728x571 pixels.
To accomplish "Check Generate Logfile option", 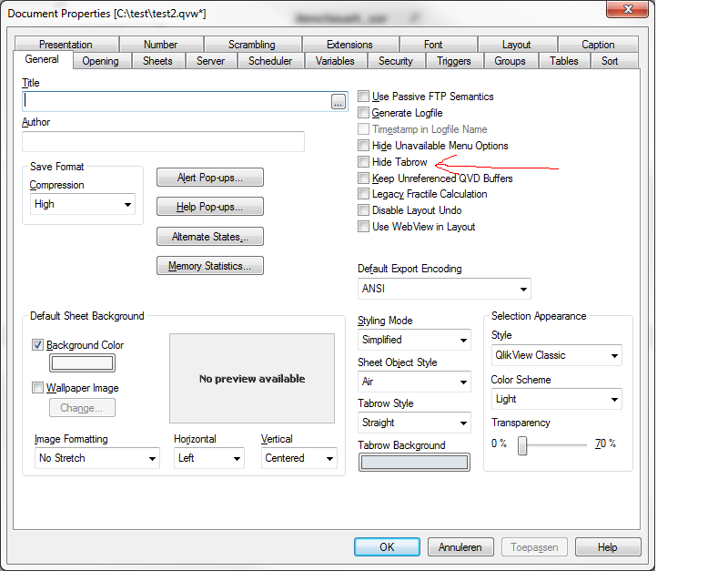I will tap(364, 113).
